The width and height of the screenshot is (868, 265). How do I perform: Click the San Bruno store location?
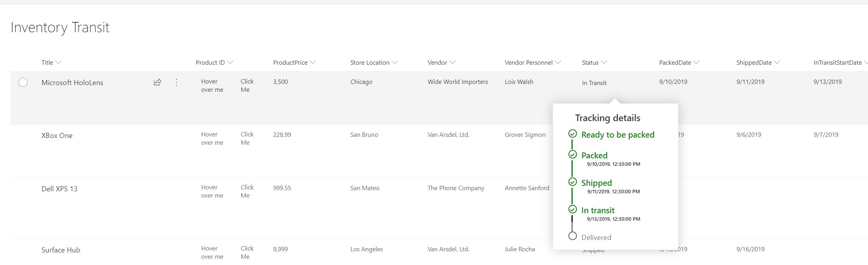[x=364, y=134]
